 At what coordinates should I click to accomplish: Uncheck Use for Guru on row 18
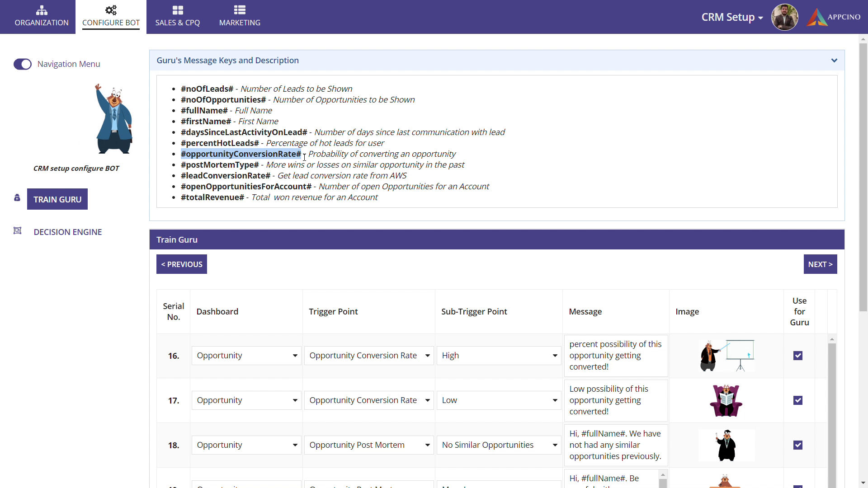point(798,445)
